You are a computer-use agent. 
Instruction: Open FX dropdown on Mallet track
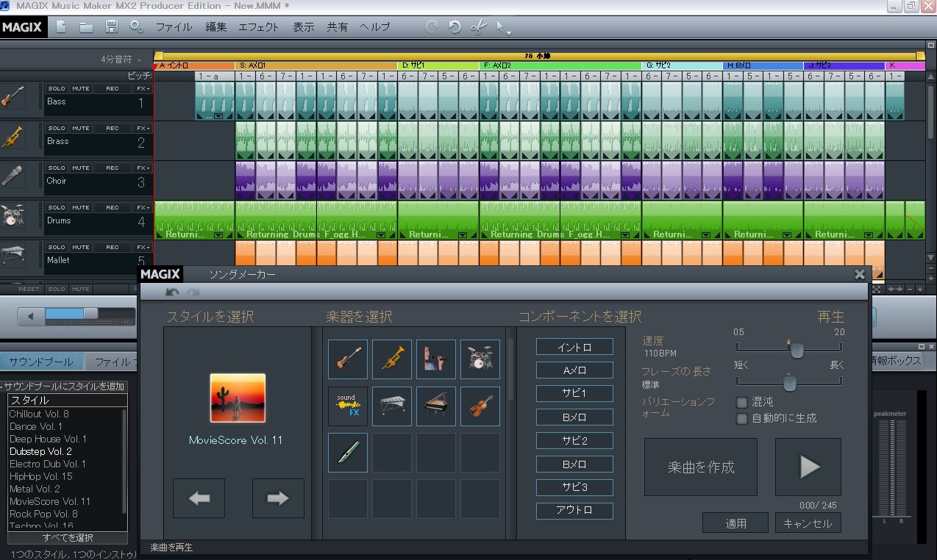pos(142,247)
